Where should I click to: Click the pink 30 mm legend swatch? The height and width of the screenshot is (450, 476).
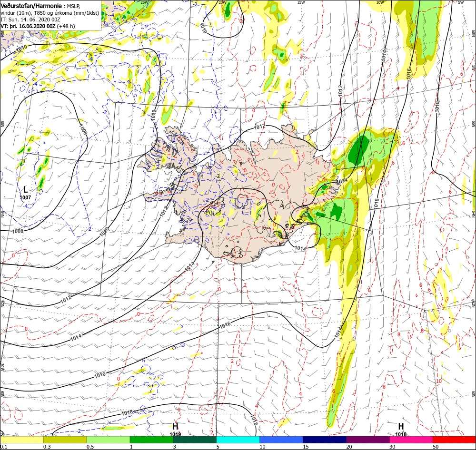pos(411,440)
